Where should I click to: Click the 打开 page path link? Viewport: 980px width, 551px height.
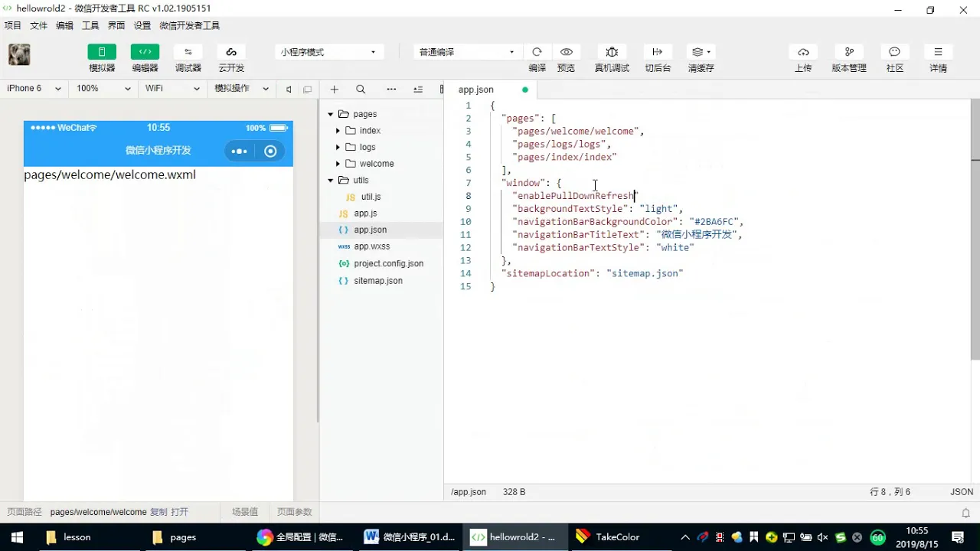(x=180, y=512)
